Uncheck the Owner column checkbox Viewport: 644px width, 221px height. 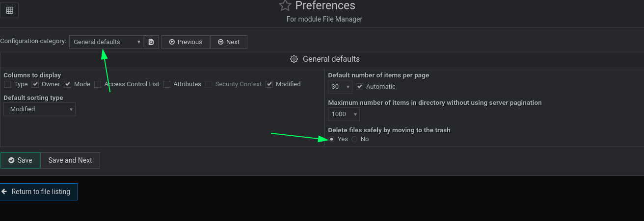[x=35, y=84]
